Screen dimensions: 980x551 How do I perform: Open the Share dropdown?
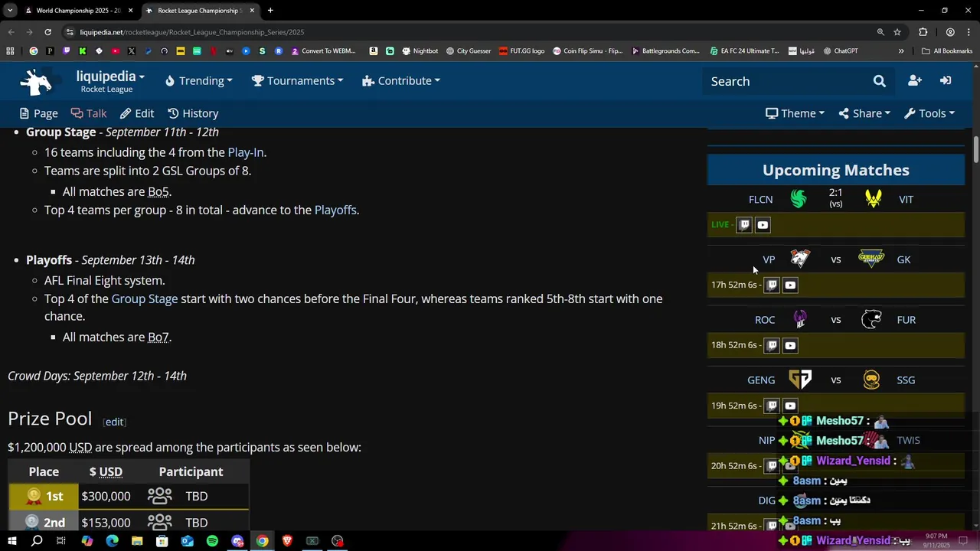(x=864, y=113)
